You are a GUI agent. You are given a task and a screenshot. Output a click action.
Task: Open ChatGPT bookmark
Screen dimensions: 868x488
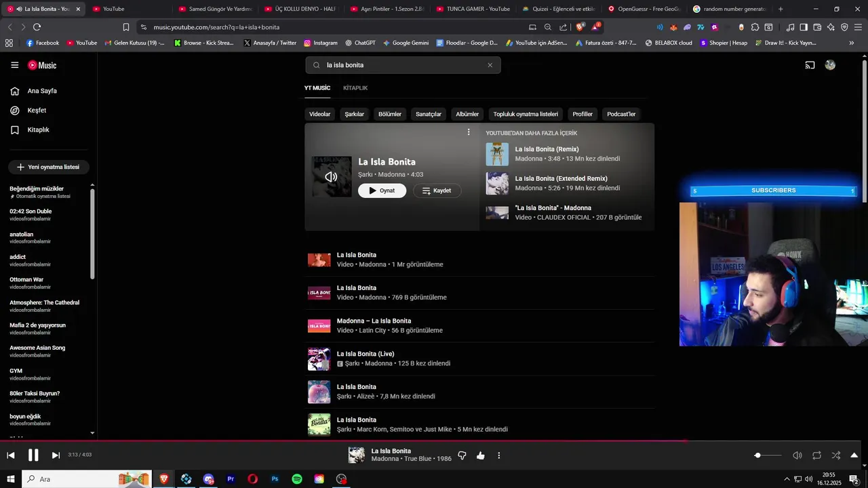tap(360, 43)
